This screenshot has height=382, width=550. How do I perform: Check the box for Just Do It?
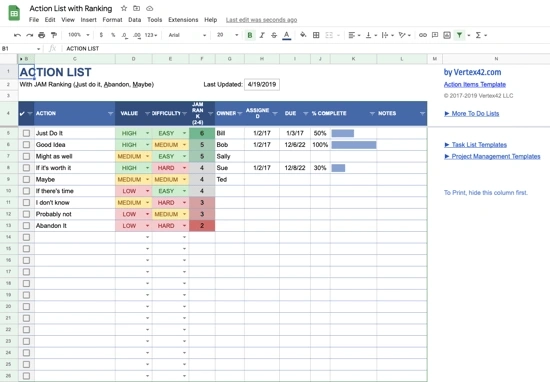26,133
